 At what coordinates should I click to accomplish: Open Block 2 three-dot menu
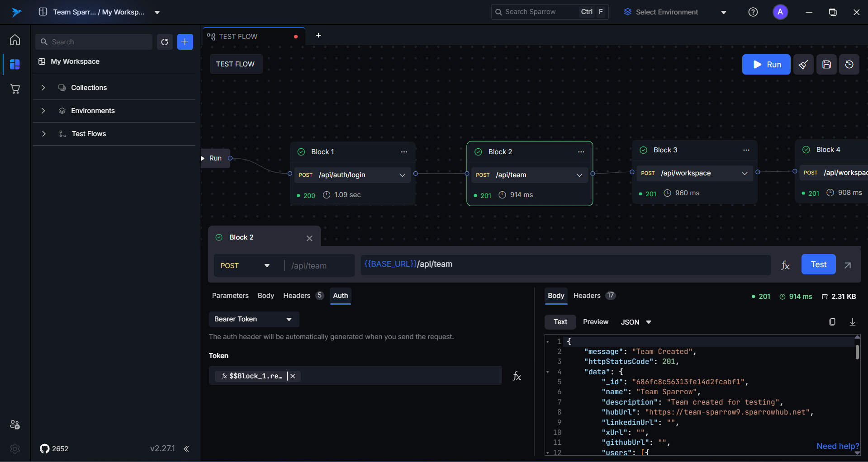pyautogui.click(x=581, y=152)
